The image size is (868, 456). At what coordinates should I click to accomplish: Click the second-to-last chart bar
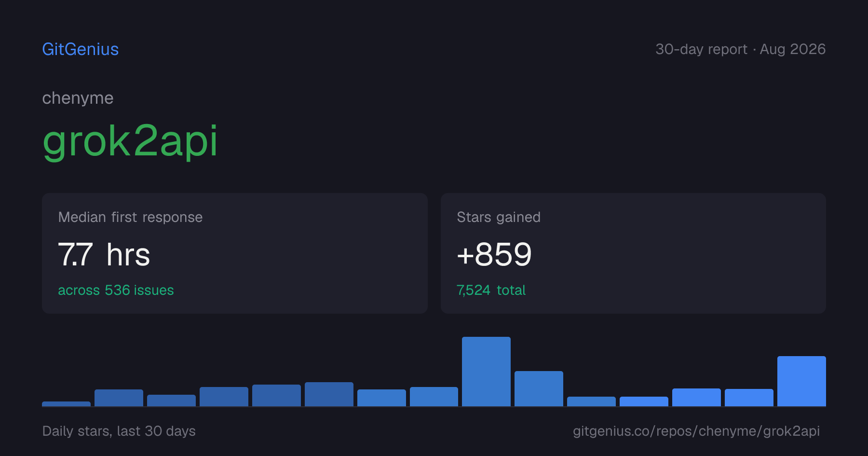749,398
